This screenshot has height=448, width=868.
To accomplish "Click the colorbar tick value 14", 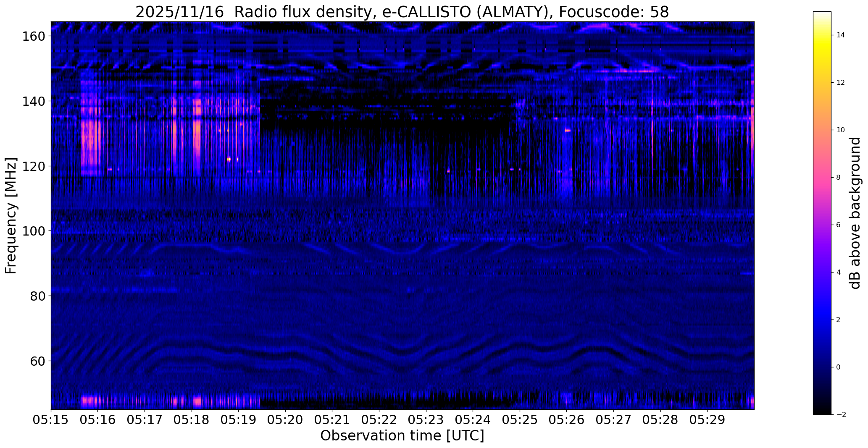I will pyautogui.click(x=841, y=35).
